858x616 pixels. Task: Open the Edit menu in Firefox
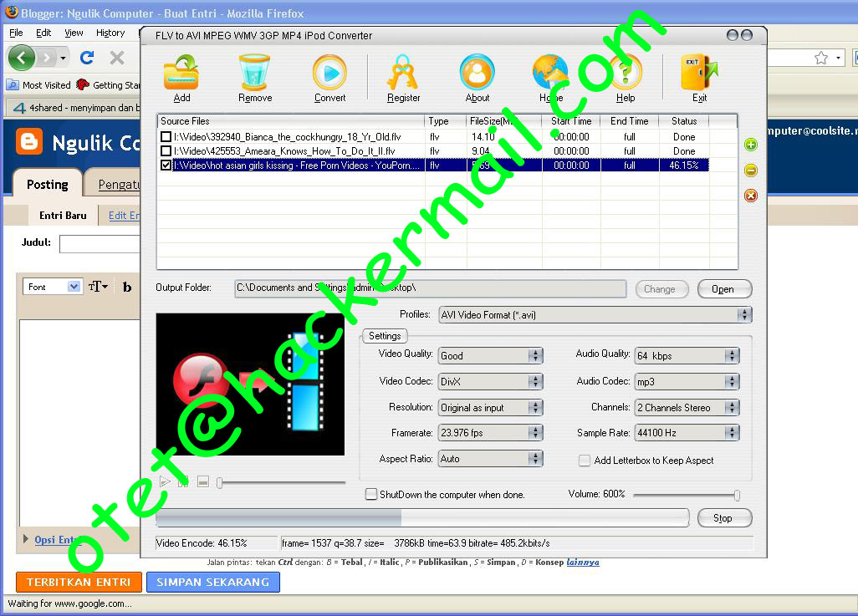[x=43, y=33]
